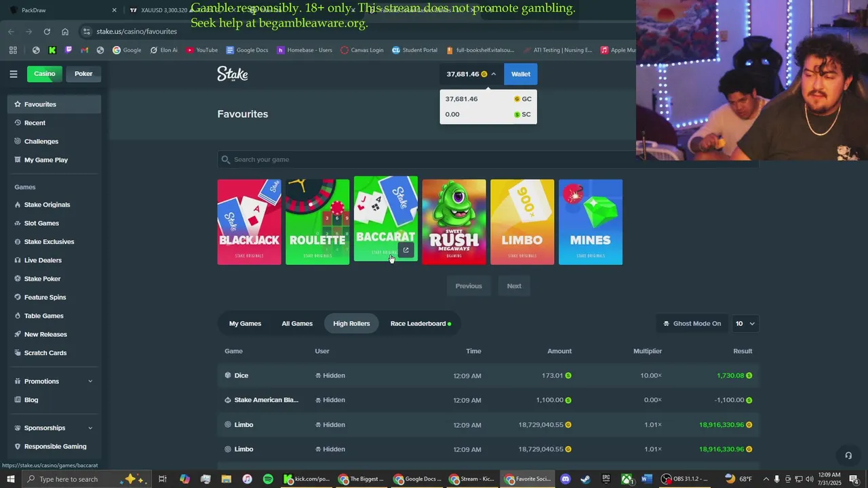Open My Game Play in the sidebar
The height and width of the screenshot is (488, 868).
pyautogui.click(x=54, y=160)
